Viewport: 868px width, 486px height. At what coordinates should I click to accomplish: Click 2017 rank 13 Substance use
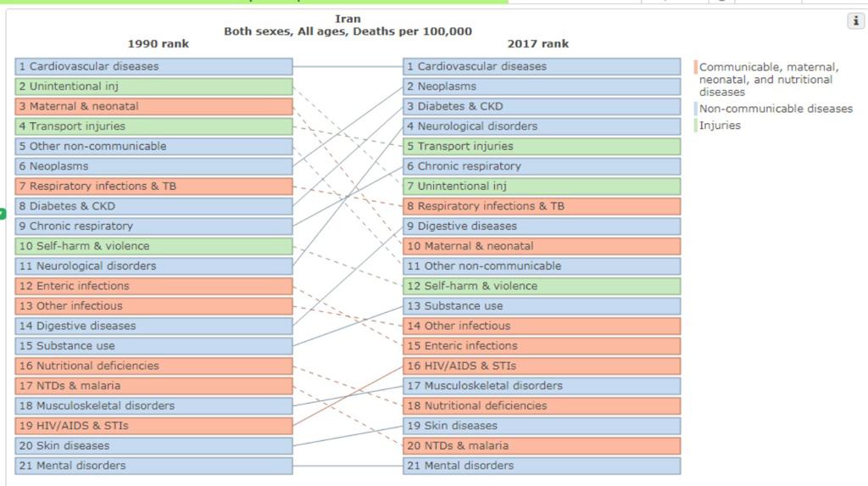point(542,306)
